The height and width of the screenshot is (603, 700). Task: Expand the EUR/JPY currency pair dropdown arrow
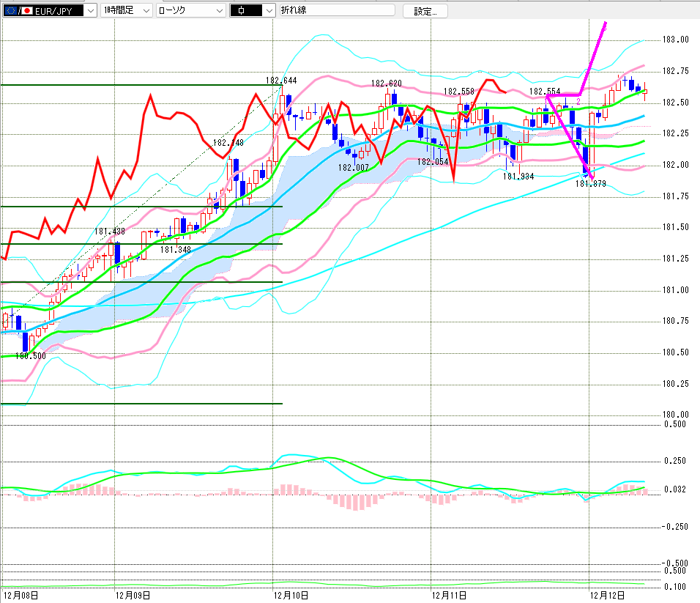point(90,11)
